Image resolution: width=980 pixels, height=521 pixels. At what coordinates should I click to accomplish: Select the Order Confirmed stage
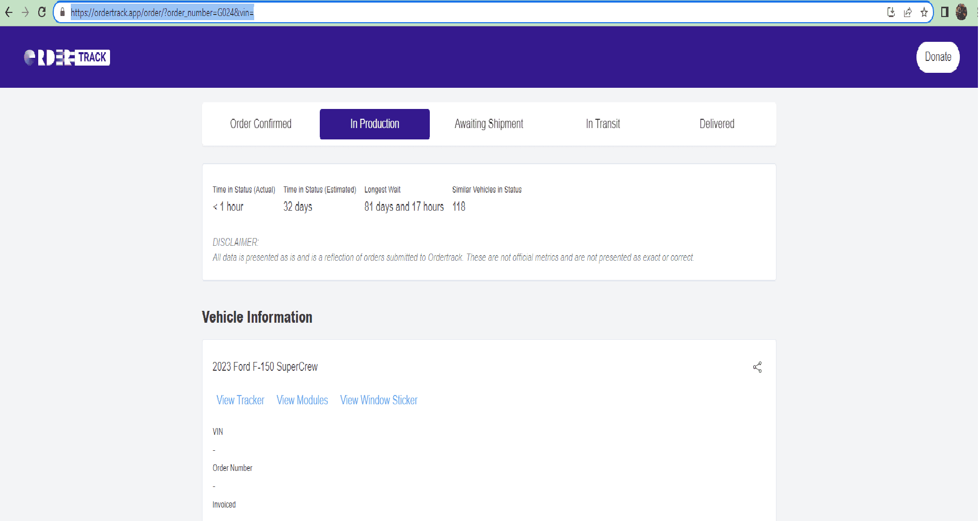pyautogui.click(x=261, y=124)
